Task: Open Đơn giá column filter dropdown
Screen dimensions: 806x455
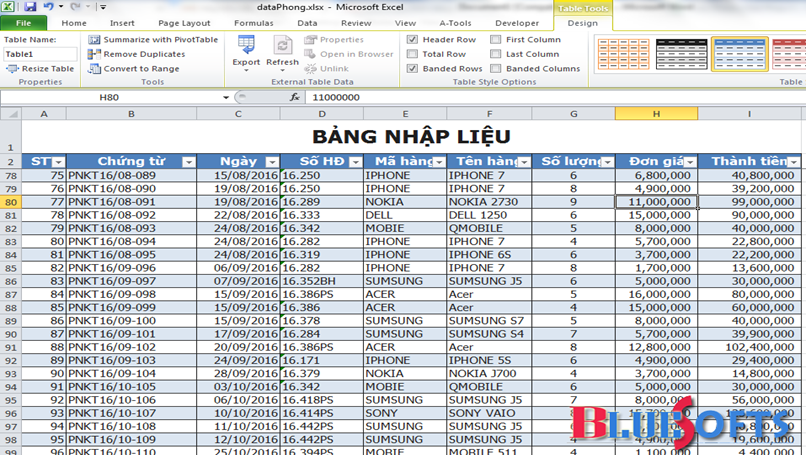Action: (x=690, y=162)
